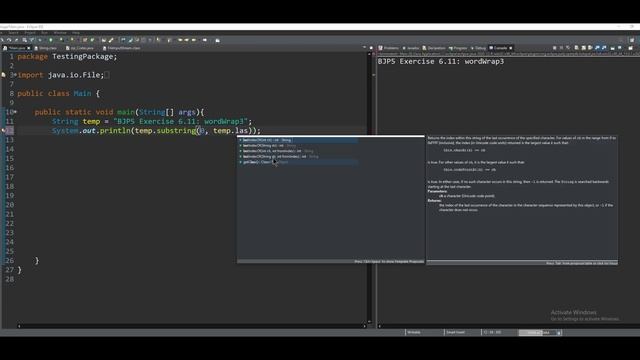Image resolution: width=640 pixels, height=360 pixels.
Task: Click the open task toolbar icon
Action: tap(104, 40)
